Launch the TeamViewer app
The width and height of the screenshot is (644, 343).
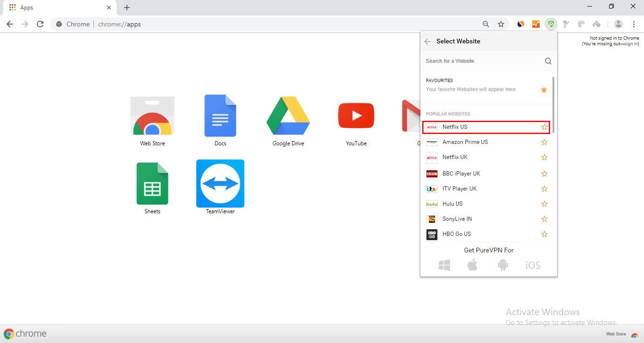click(x=220, y=184)
